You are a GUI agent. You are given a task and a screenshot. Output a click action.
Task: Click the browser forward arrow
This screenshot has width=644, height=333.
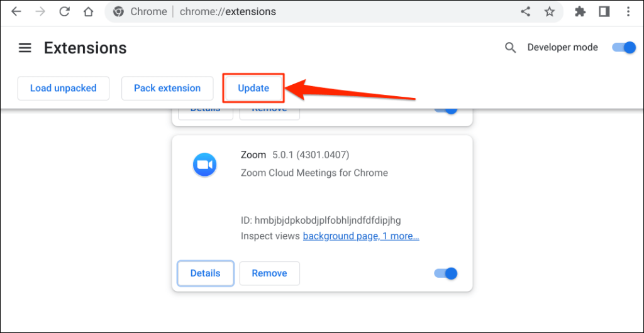coord(41,12)
